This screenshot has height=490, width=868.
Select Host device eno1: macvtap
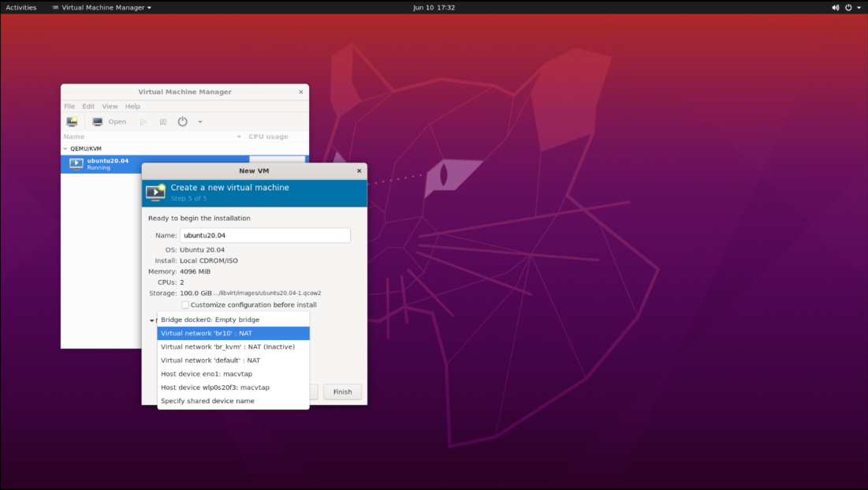pyautogui.click(x=233, y=374)
